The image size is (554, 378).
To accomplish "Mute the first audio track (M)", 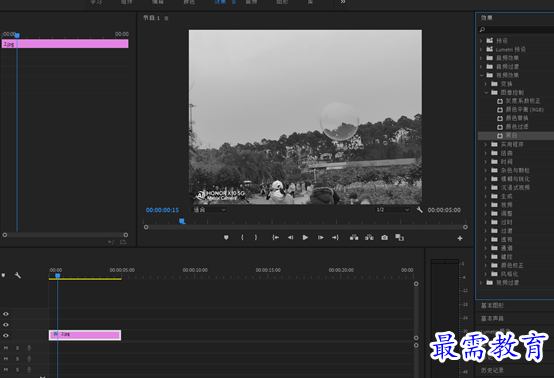I will pyautogui.click(x=6, y=348).
